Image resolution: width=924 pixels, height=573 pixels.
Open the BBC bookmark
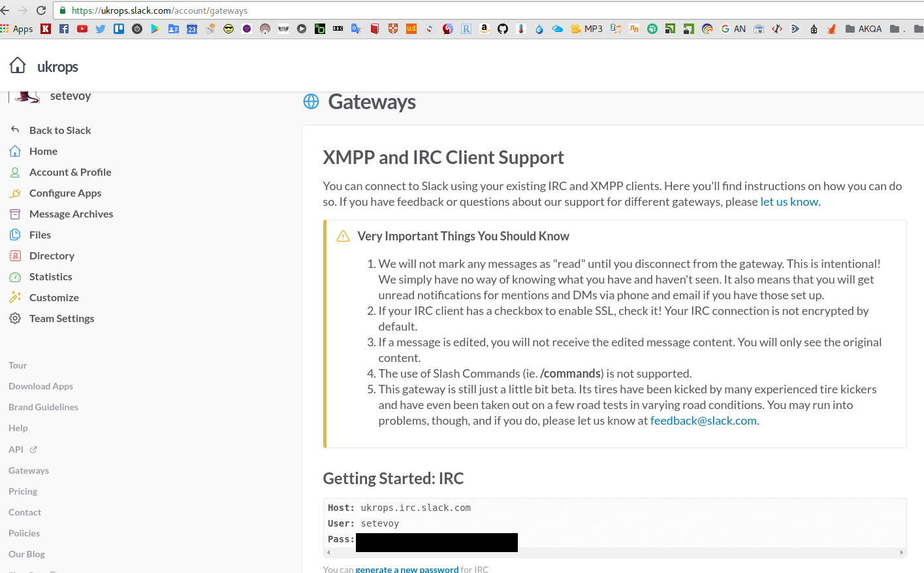point(338,29)
